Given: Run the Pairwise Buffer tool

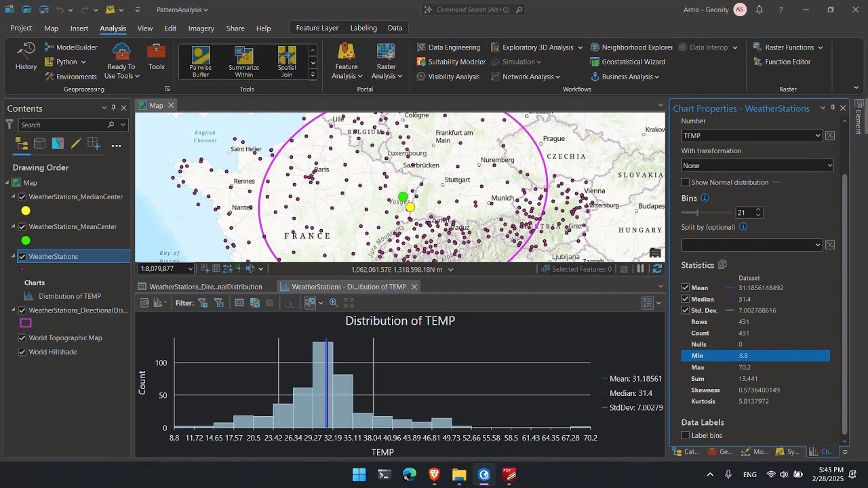Looking at the screenshot, I should pos(201,62).
